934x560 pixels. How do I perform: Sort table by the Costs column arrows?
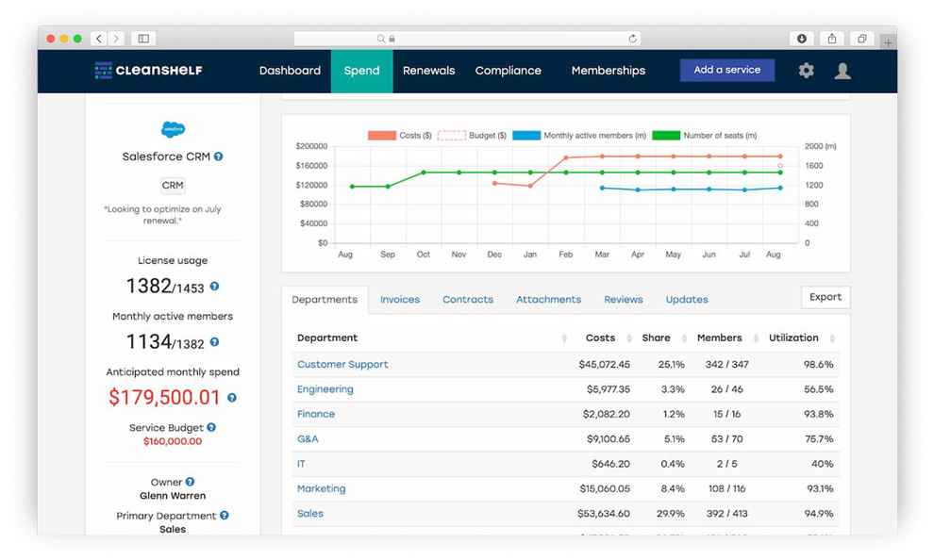pos(629,338)
